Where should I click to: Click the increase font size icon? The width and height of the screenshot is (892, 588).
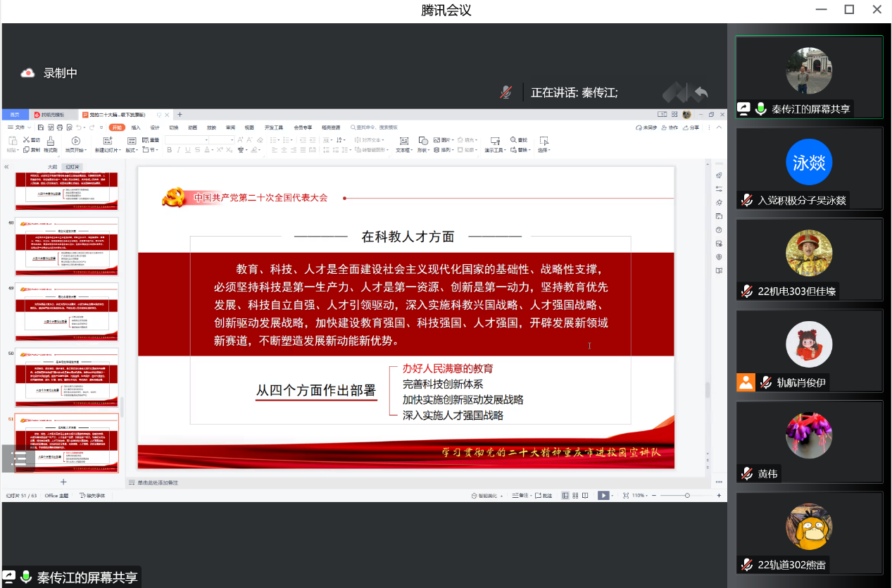pyautogui.click(x=240, y=139)
